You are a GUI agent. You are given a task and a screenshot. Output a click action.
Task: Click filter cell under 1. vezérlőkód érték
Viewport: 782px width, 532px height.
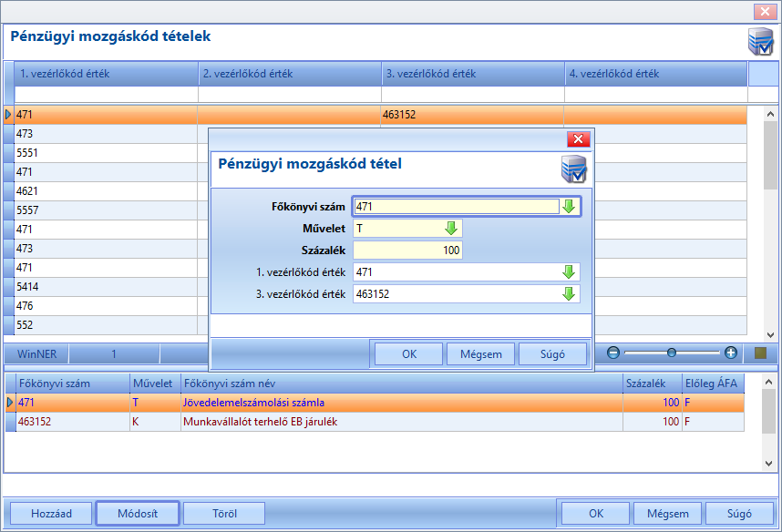pos(107,94)
